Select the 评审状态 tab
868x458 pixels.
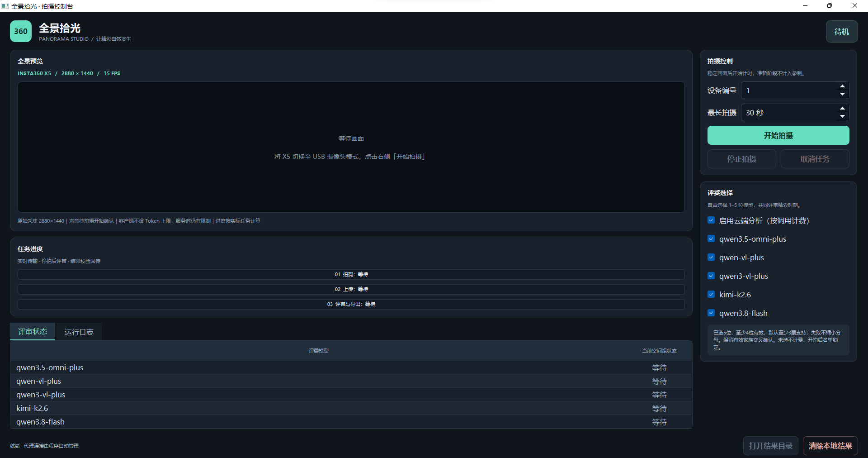[33, 332]
